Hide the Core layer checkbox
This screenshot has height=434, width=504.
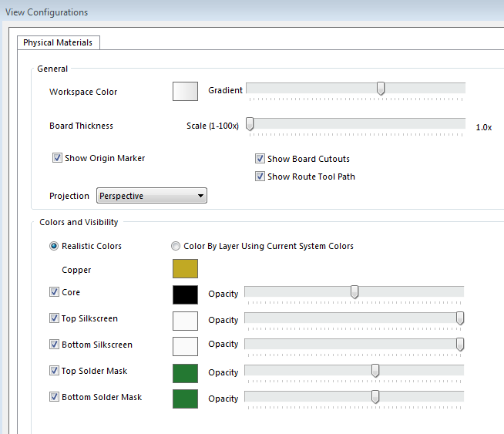[x=54, y=292]
